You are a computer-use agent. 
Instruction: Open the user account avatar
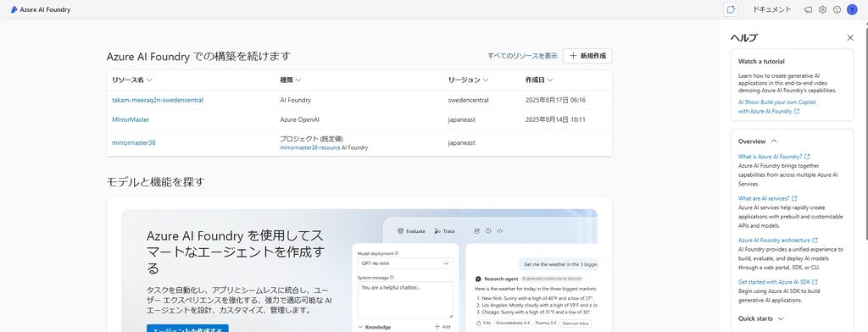(x=851, y=9)
